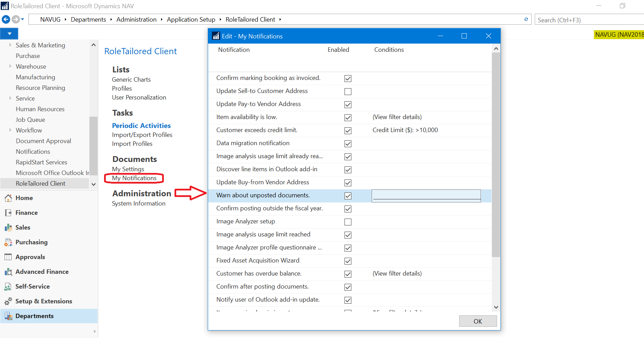644x338 pixels.
Task: Open Job Queue tree item
Action: [x=30, y=120]
